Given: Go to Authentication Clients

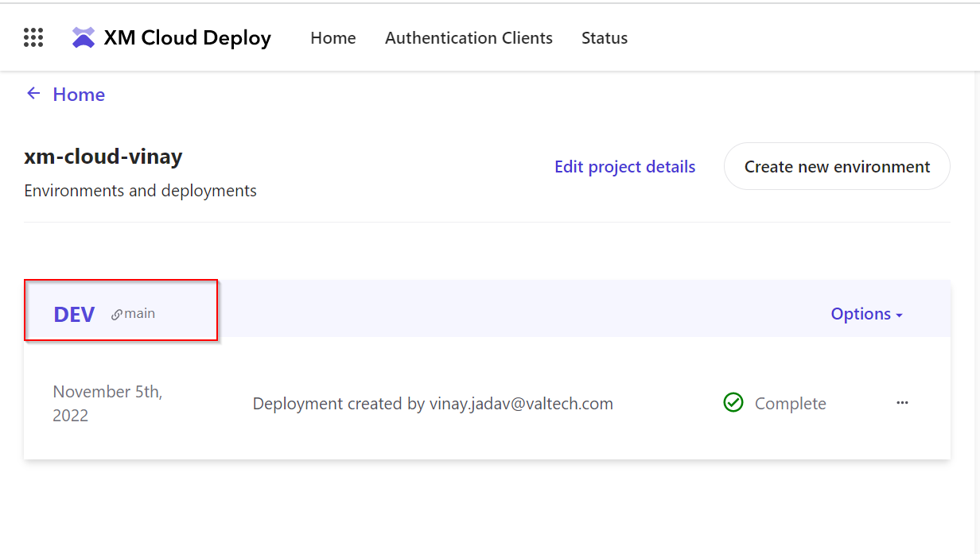Looking at the screenshot, I should pos(469,38).
